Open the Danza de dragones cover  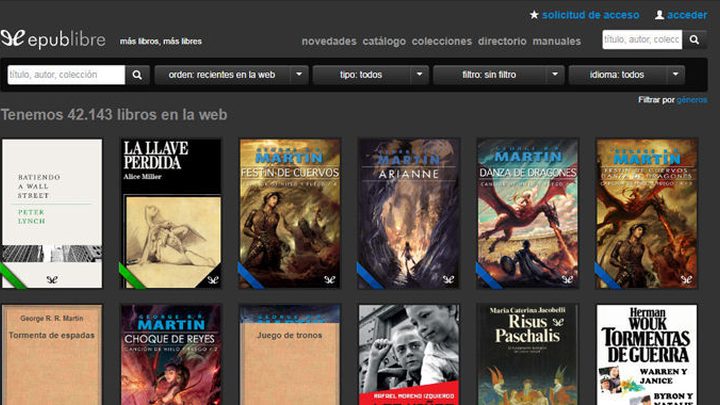528,214
